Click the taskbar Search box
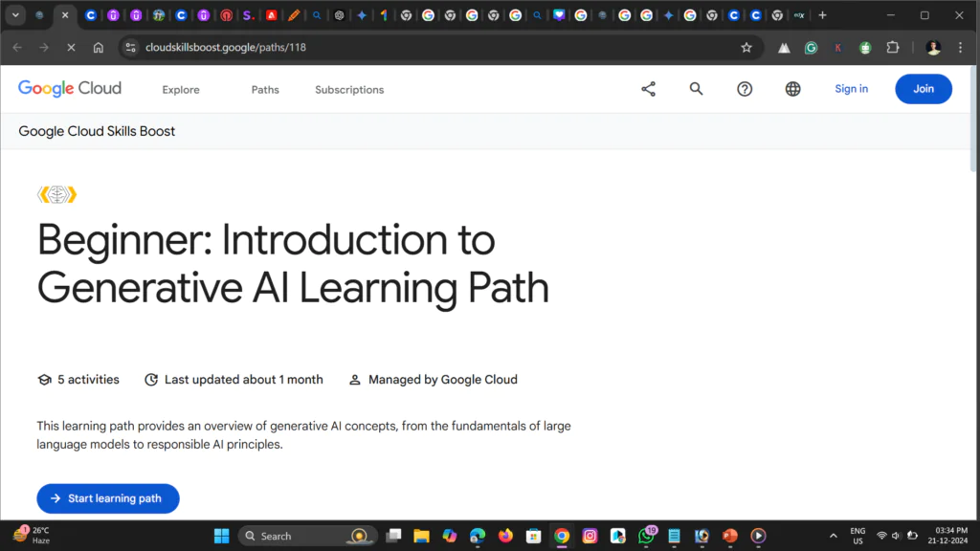The image size is (980, 551). [307, 536]
